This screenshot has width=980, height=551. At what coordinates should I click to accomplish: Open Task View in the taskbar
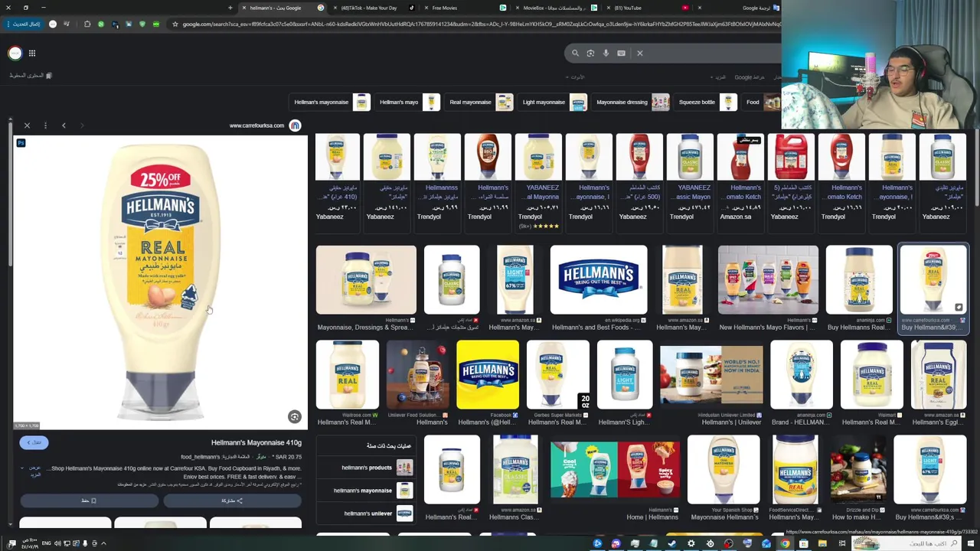[841, 543]
